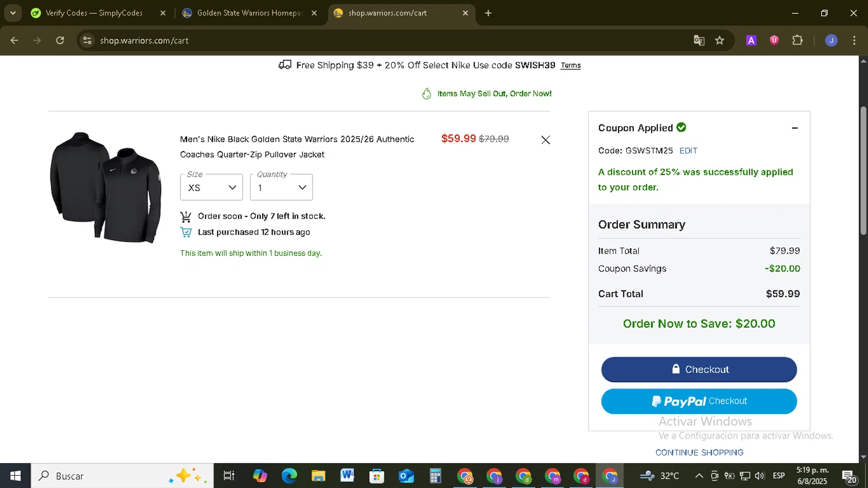Screen dimensions: 868x488
Task: Click the delivery truck icon in banner
Action: point(285,65)
